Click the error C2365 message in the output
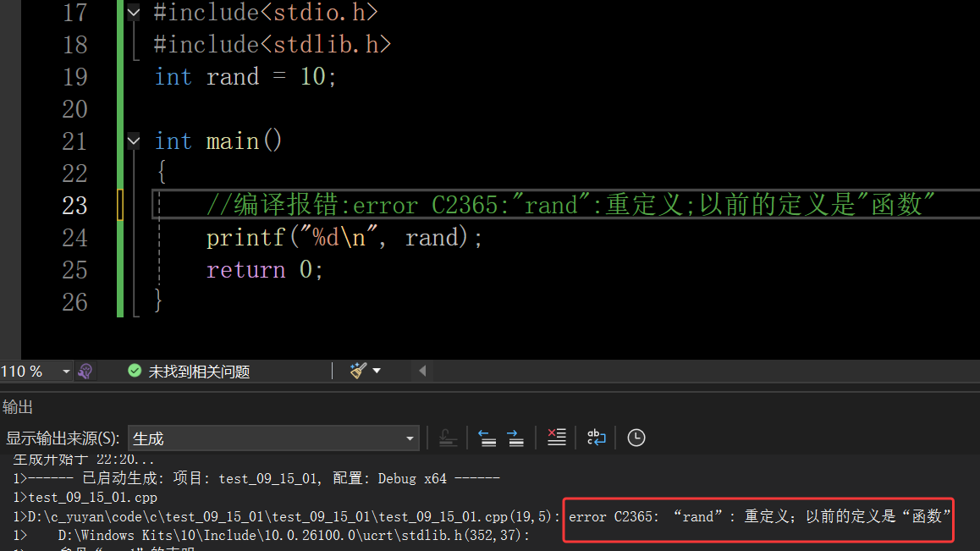The width and height of the screenshot is (980, 551). coord(759,516)
